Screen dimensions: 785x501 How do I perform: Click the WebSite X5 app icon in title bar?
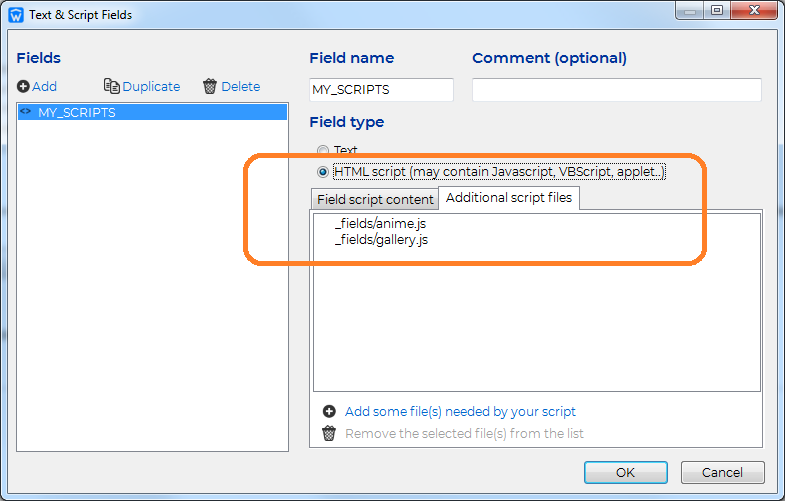pyautogui.click(x=16, y=15)
